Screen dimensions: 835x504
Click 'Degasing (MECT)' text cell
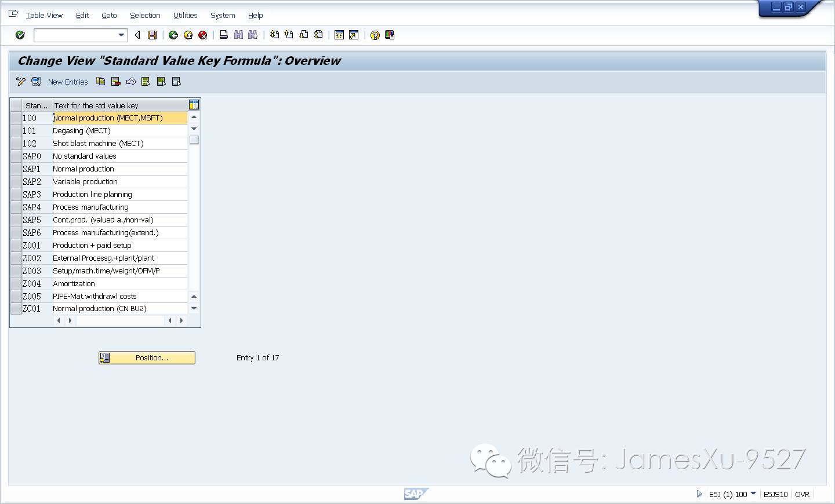120,130
